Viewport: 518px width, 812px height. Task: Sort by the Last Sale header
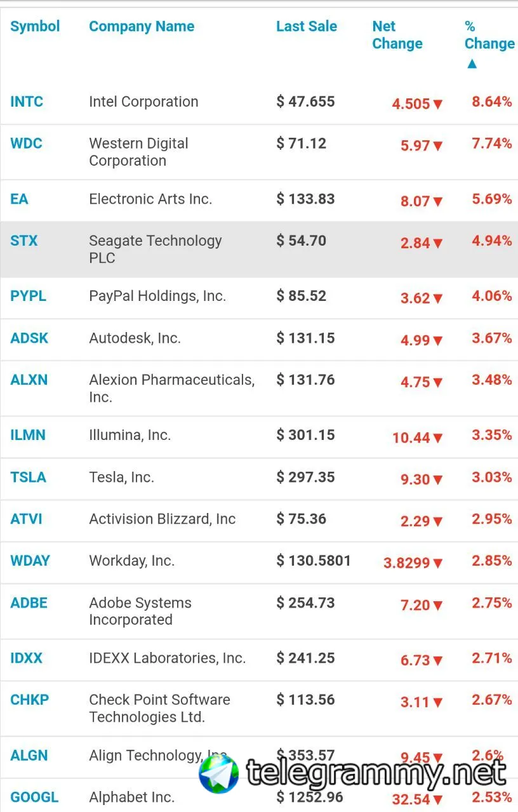pos(307,27)
